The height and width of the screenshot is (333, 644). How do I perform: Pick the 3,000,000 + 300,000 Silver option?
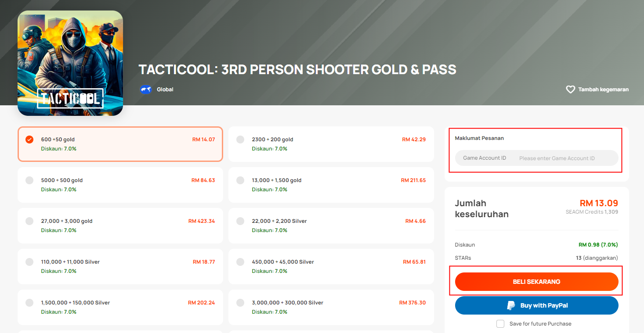point(331,307)
